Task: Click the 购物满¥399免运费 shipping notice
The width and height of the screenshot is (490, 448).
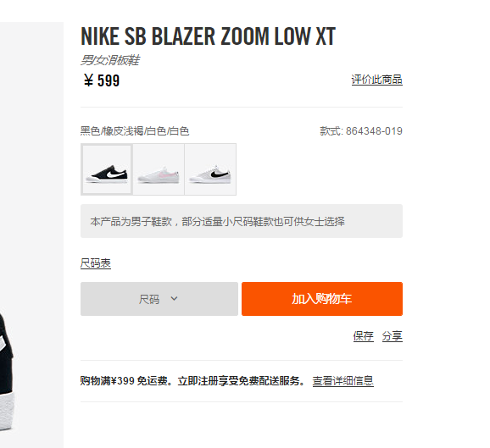Action: (193, 381)
